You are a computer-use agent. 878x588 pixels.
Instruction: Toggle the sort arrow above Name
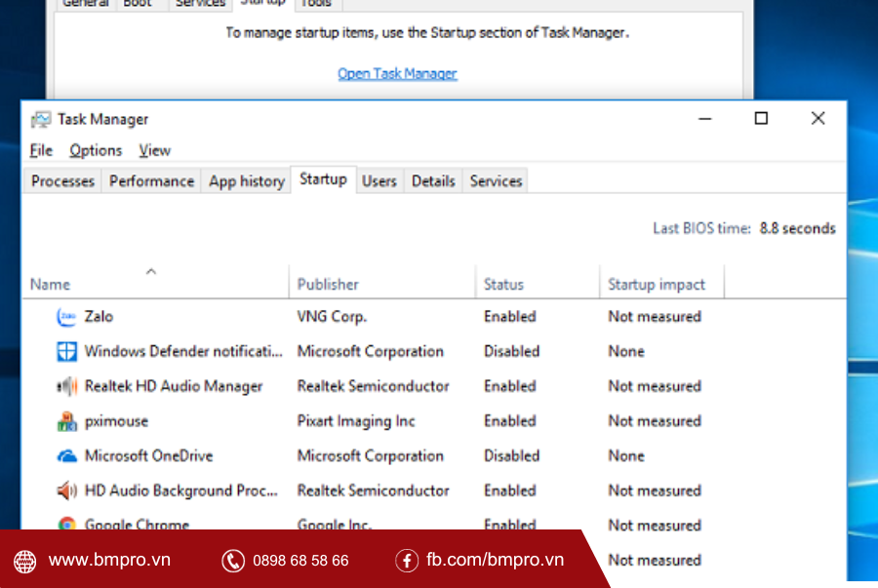tap(150, 271)
